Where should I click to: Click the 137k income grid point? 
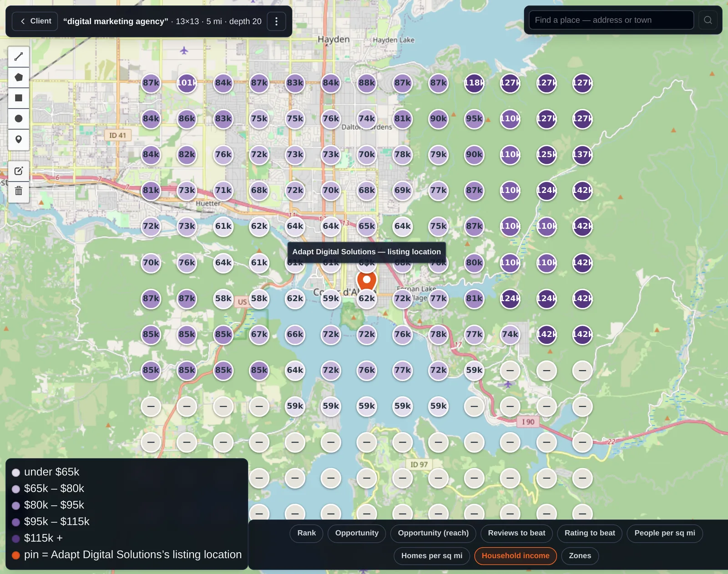(x=582, y=155)
